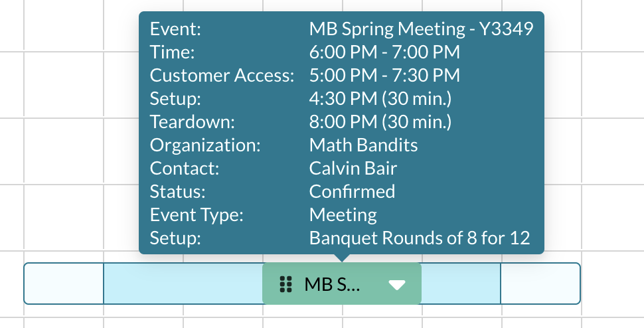Click the tooltip's pointer arrow above the event
The width and height of the screenshot is (644, 328).
click(341, 258)
